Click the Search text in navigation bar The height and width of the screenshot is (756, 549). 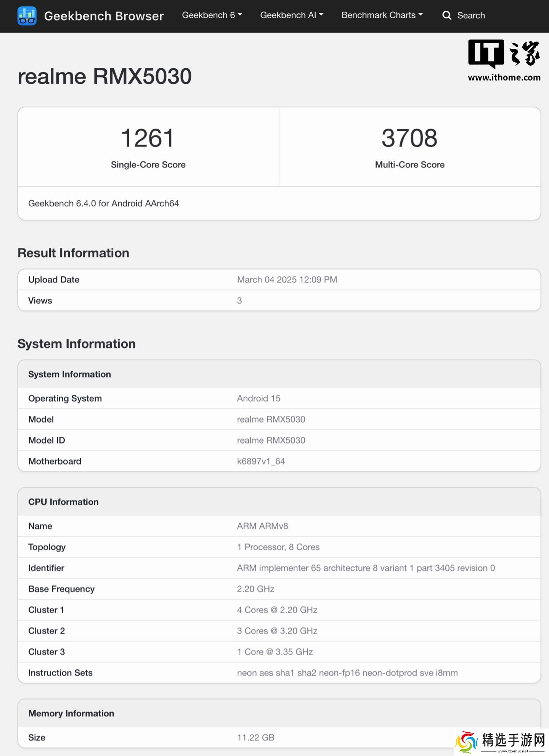[471, 16]
